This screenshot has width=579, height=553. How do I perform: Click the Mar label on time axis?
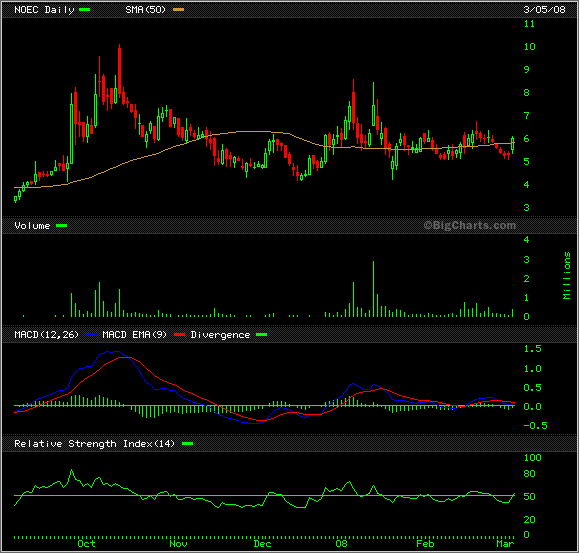[505, 543]
